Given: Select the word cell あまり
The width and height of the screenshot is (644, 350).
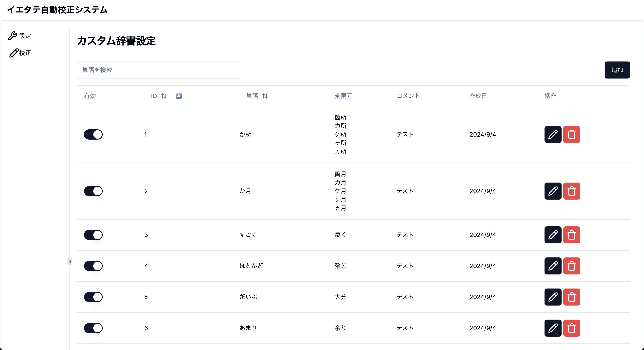Looking at the screenshot, I should (248, 328).
